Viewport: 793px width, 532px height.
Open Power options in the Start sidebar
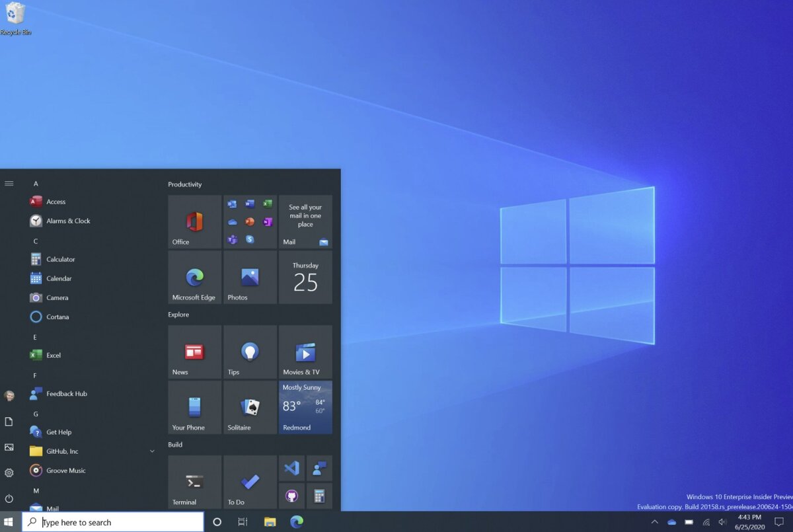9,498
